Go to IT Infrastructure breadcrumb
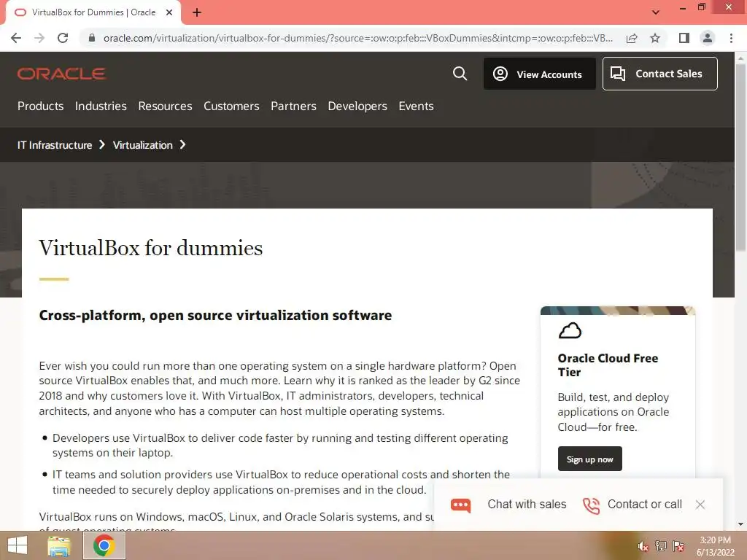The height and width of the screenshot is (560, 747). pyautogui.click(x=55, y=145)
